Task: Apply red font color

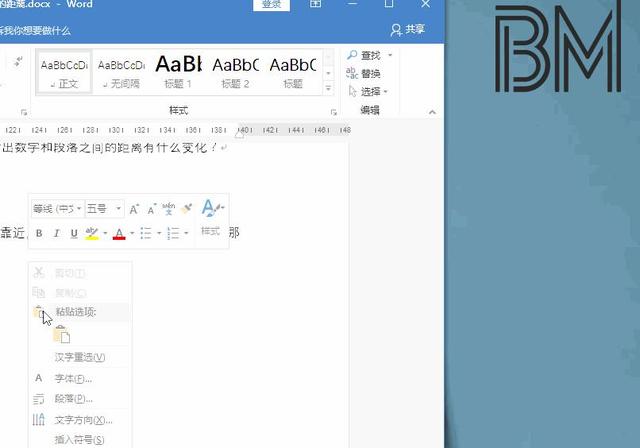Action: click(x=119, y=233)
